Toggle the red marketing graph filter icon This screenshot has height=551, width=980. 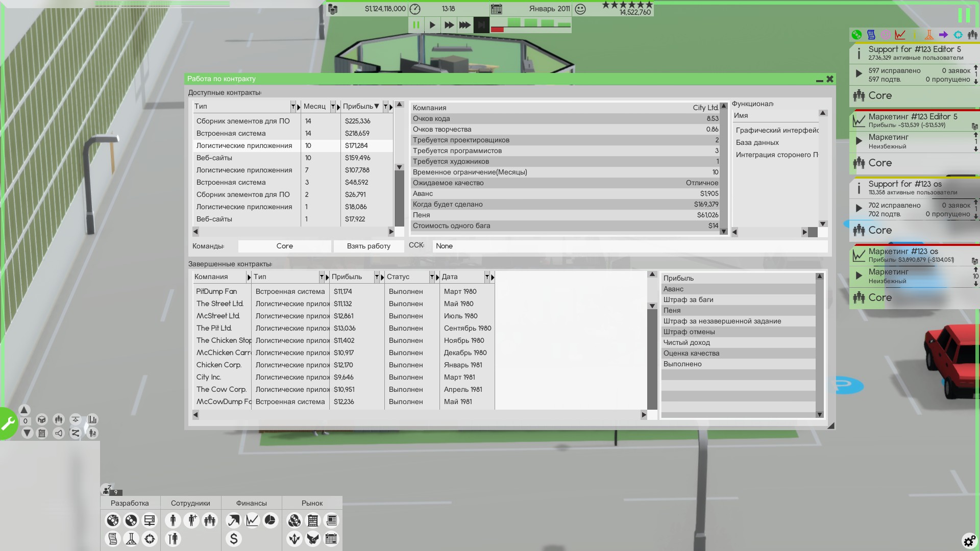[900, 35]
